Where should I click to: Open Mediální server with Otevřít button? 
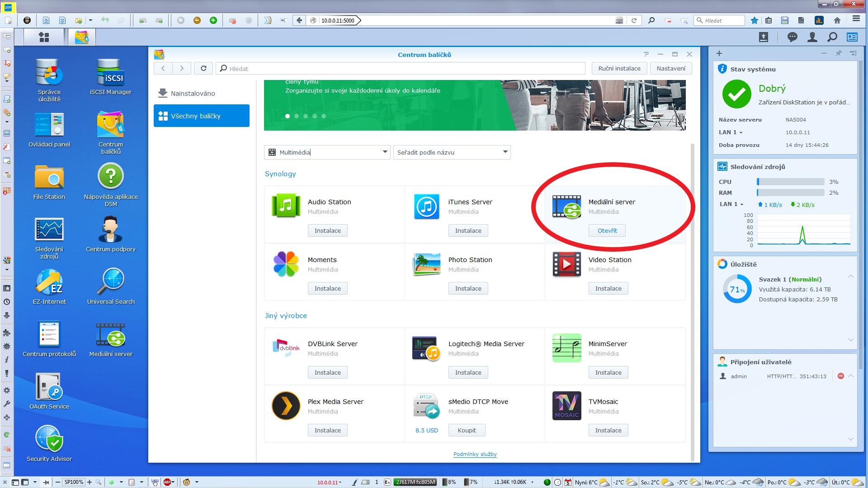click(x=607, y=230)
